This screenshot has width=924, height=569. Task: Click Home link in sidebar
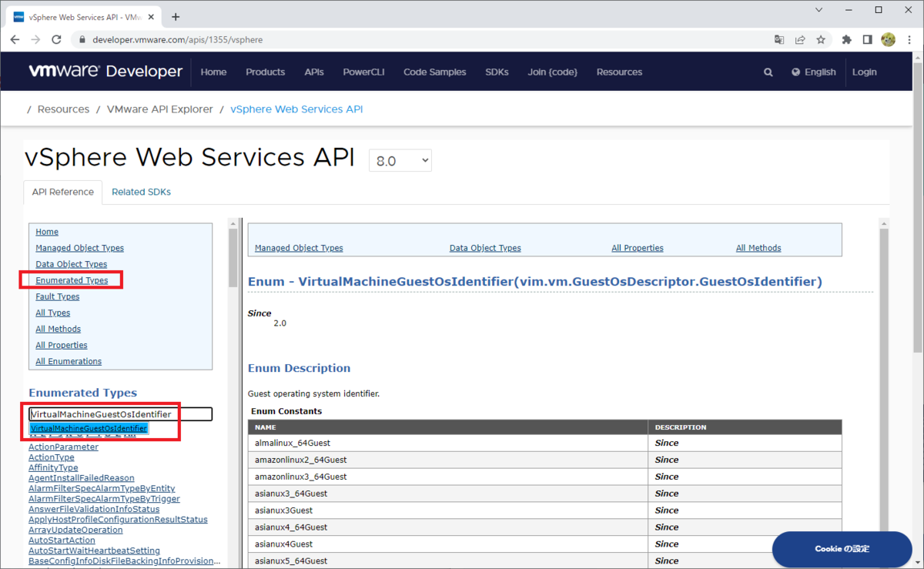pyautogui.click(x=47, y=232)
